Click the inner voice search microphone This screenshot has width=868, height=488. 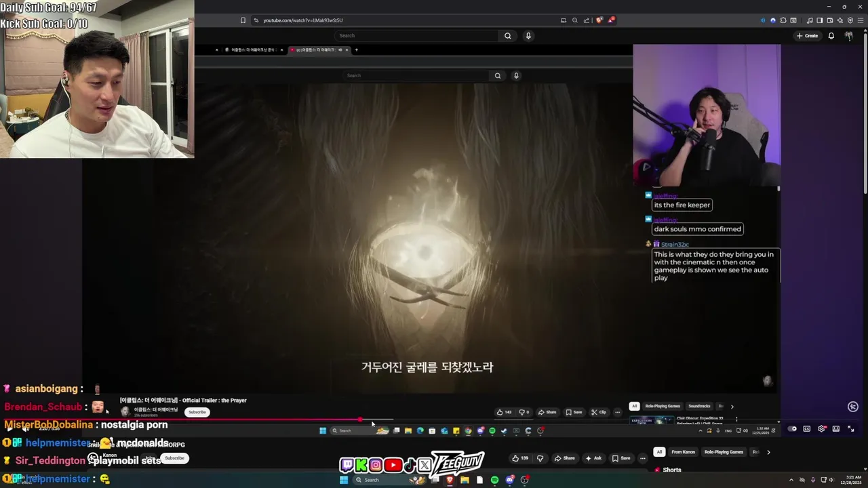516,75
